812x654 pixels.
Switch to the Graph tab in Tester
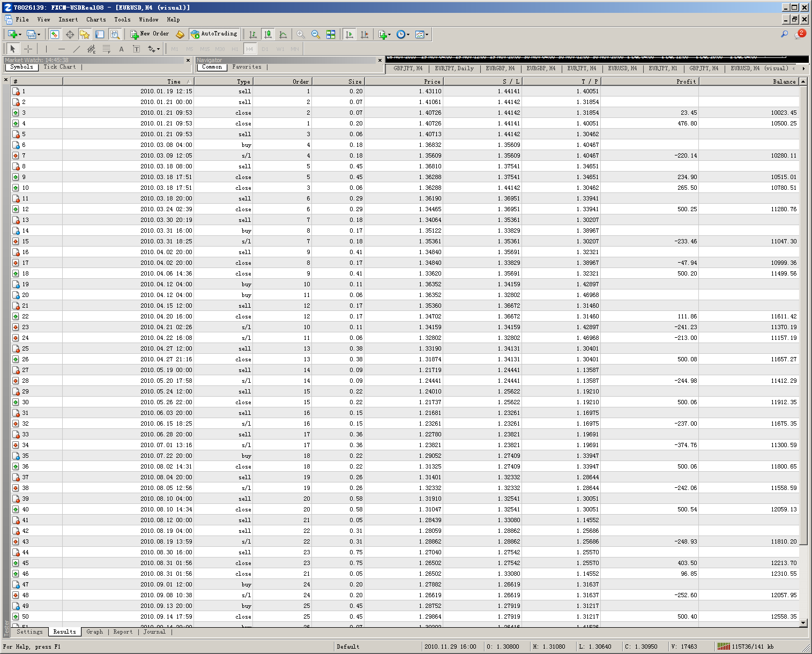click(x=95, y=632)
